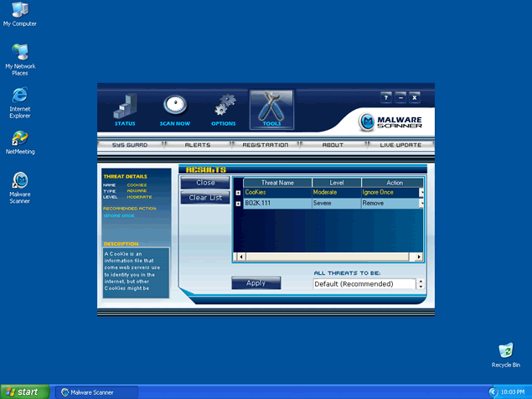The height and width of the screenshot is (399, 532).
Task: Click the Clear List button
Action: pyautogui.click(x=205, y=198)
